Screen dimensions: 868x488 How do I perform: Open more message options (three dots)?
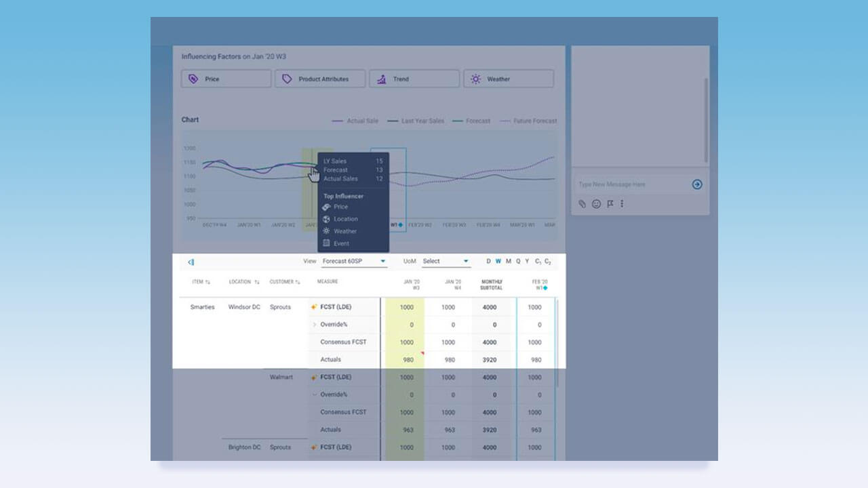[x=622, y=203]
